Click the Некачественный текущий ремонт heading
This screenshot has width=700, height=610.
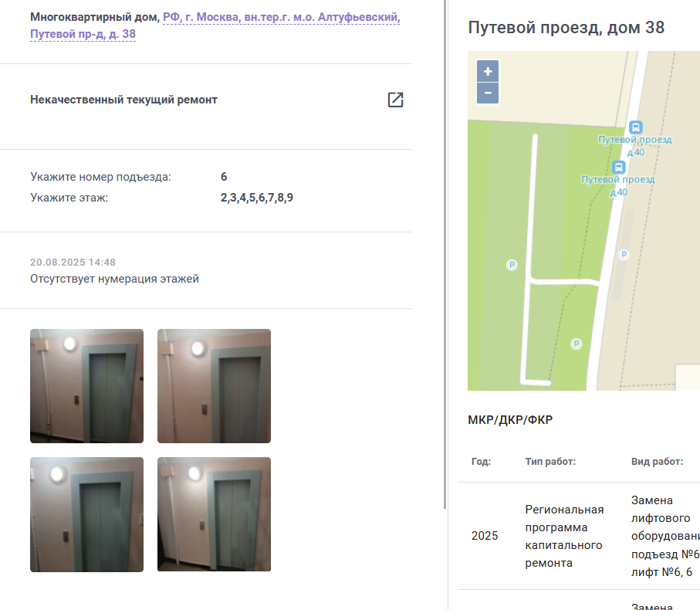click(x=123, y=100)
